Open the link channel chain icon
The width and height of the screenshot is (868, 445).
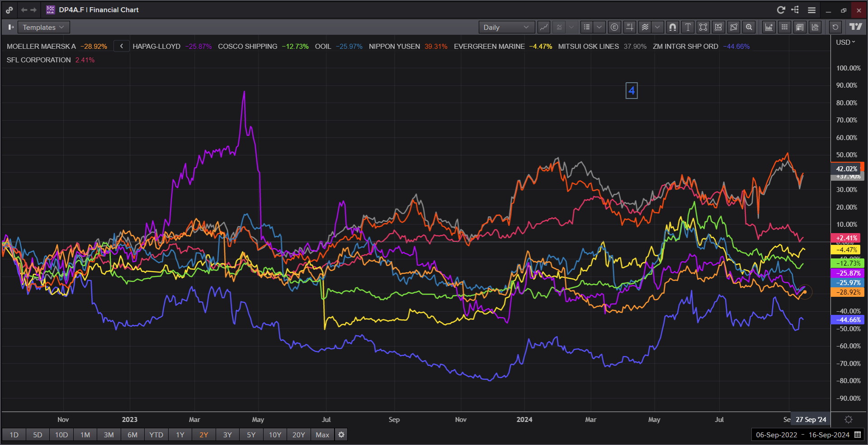(9, 10)
